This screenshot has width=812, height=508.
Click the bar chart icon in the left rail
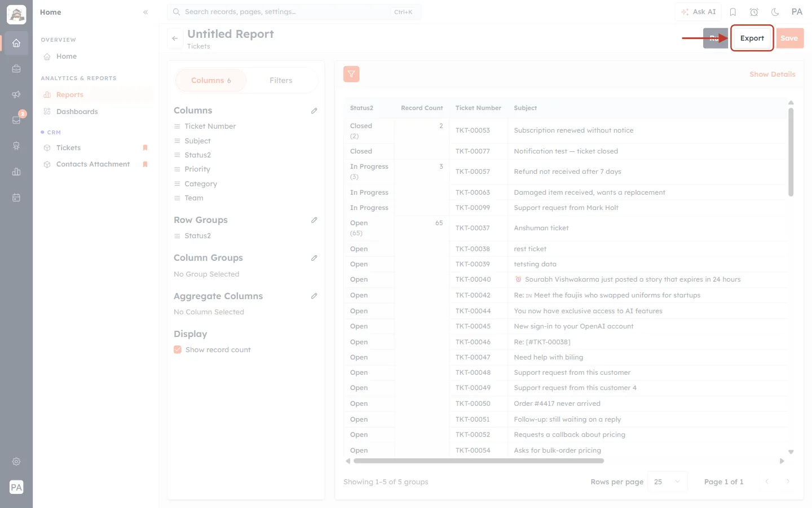(x=16, y=172)
